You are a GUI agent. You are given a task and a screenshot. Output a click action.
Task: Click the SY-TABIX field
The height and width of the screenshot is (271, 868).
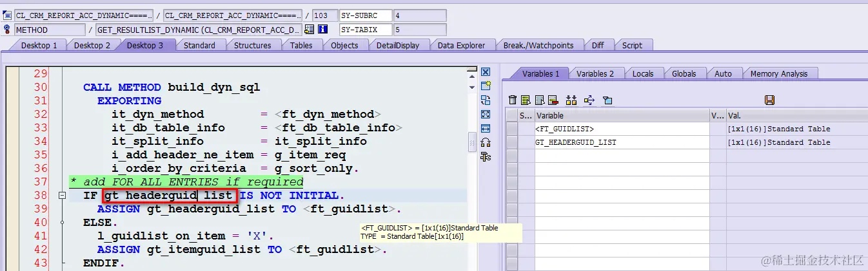(366, 30)
